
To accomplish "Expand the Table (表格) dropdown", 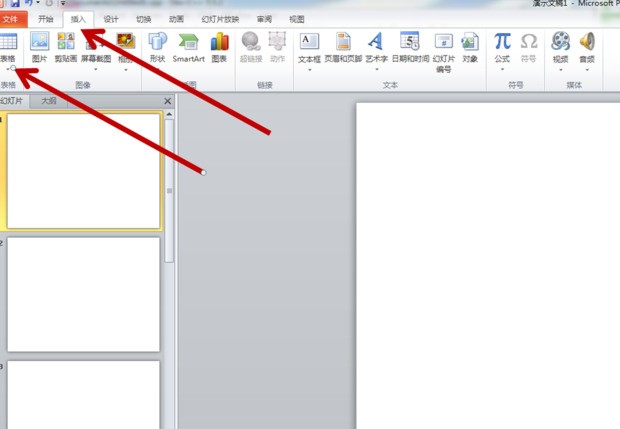I will pyautogui.click(x=8, y=68).
